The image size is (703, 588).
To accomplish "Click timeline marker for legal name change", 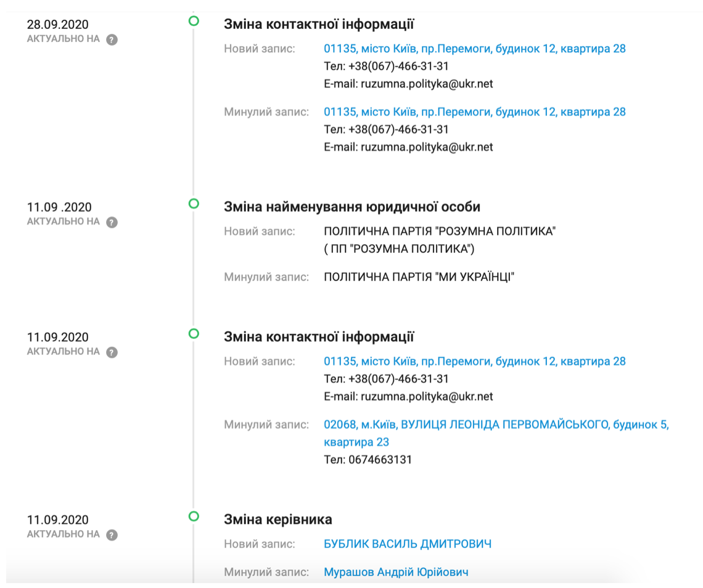I will pyautogui.click(x=194, y=203).
